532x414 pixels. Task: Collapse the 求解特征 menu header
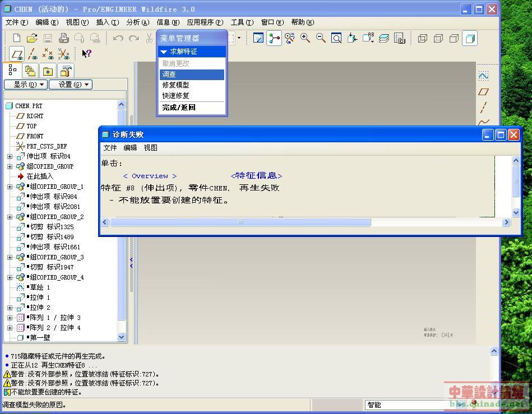pyautogui.click(x=192, y=52)
